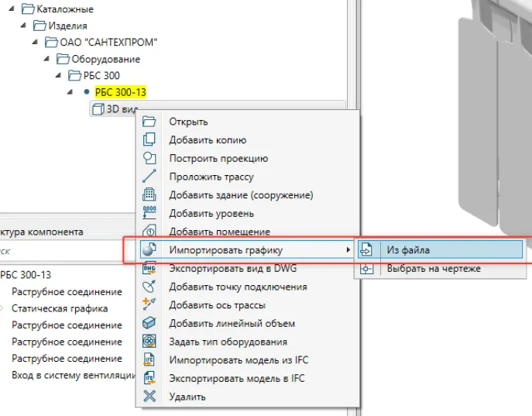532x416 pixels.
Task: Collapse the РБС 300 folder node
Action: [x=59, y=76]
